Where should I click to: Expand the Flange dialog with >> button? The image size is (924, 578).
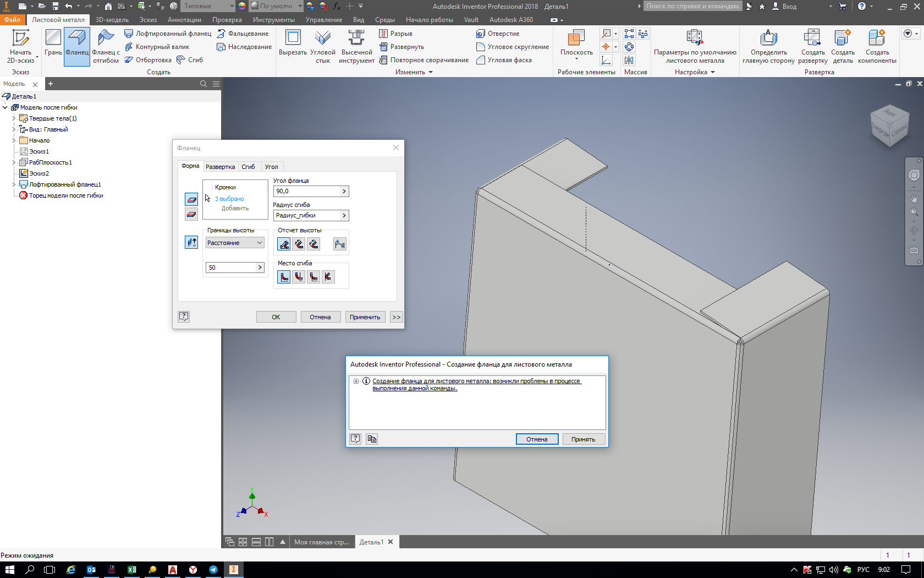click(397, 317)
